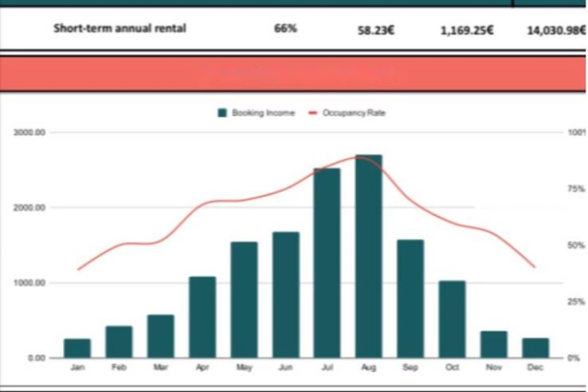Click the 14,030.98€ total cell
The width and height of the screenshot is (588, 392).
pos(556,30)
